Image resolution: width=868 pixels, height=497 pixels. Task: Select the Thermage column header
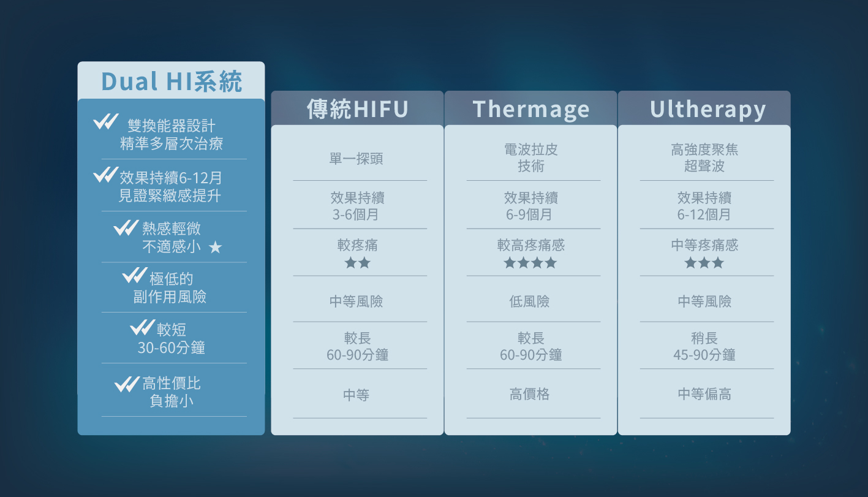coord(530,108)
